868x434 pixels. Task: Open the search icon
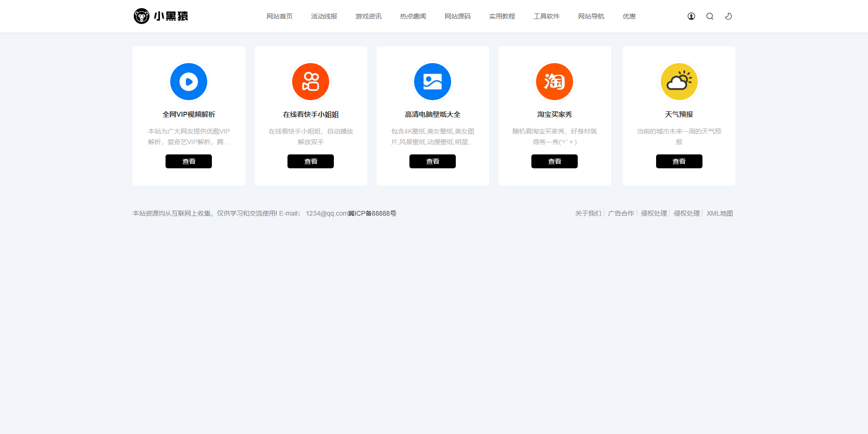[x=709, y=16]
